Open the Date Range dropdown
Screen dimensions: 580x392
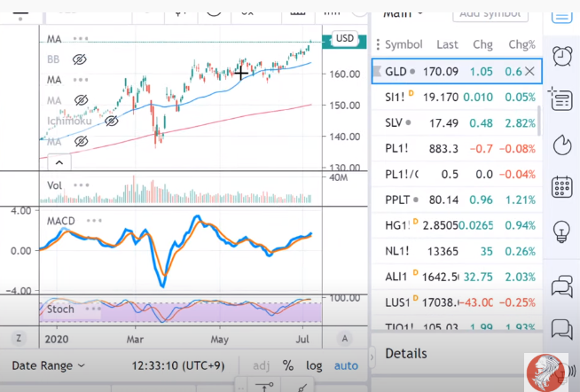pos(49,365)
